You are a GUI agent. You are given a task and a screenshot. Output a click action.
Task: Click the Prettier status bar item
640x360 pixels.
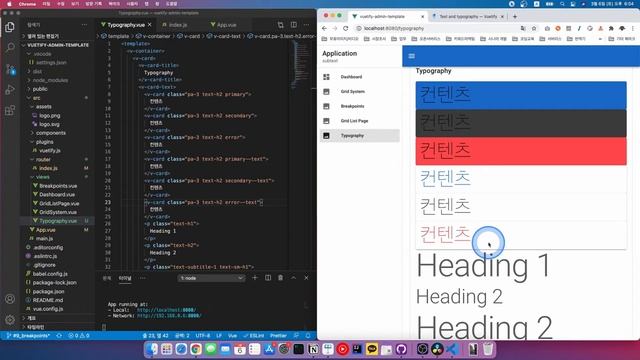tap(278, 336)
